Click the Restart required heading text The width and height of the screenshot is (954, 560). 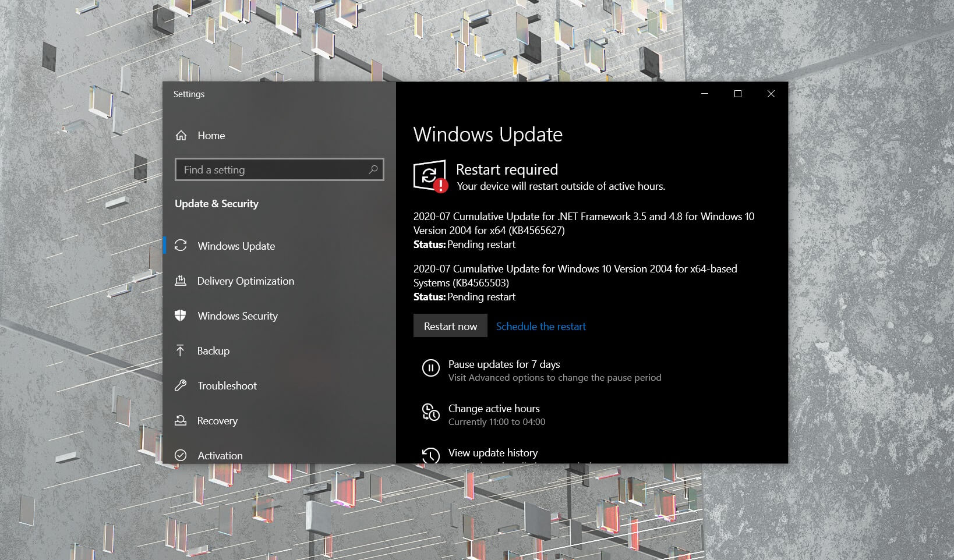point(507,169)
